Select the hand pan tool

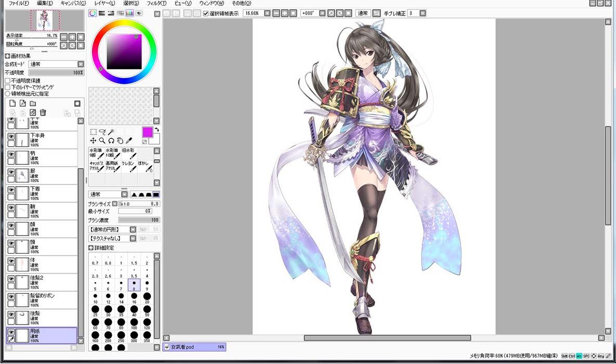click(120, 140)
